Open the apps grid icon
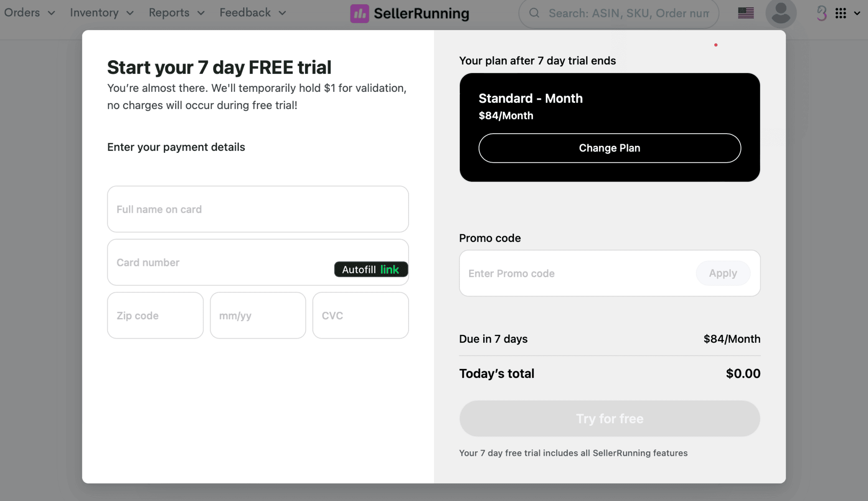Viewport: 868px width, 501px height. click(x=841, y=13)
